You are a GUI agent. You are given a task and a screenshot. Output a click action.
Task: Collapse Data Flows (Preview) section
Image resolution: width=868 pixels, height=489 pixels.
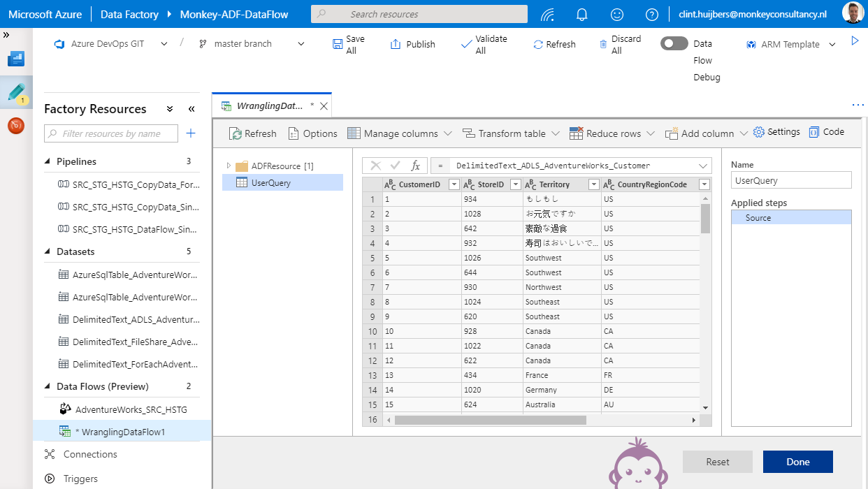[48, 386]
